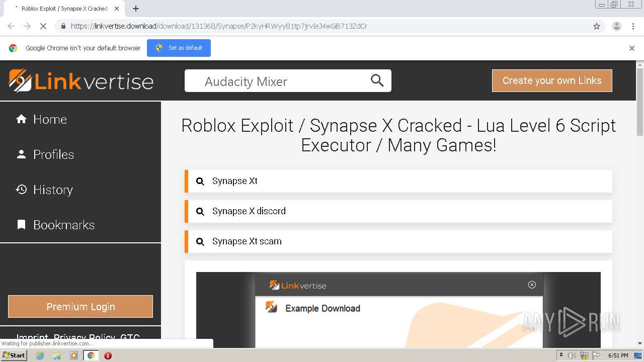Click the address bar URL
Image resolution: width=644 pixels, height=362 pixels.
point(219,26)
